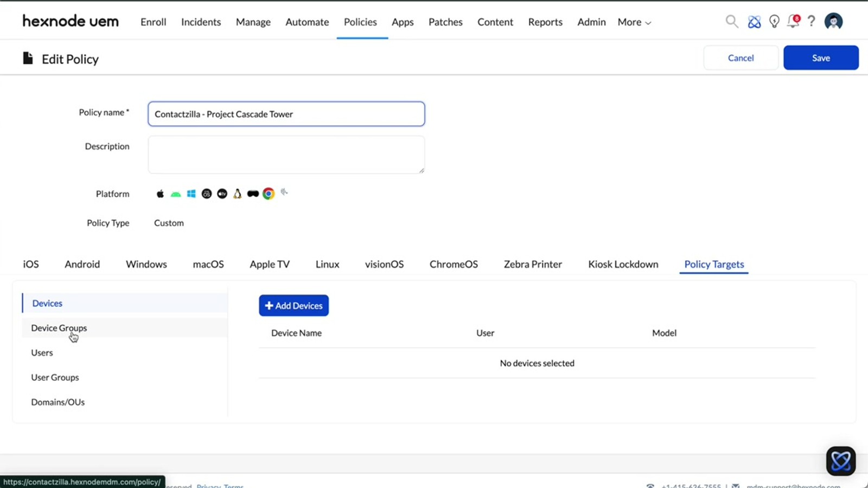This screenshot has height=488, width=868.
Task: Cancel editing the policy
Action: [x=741, y=58]
